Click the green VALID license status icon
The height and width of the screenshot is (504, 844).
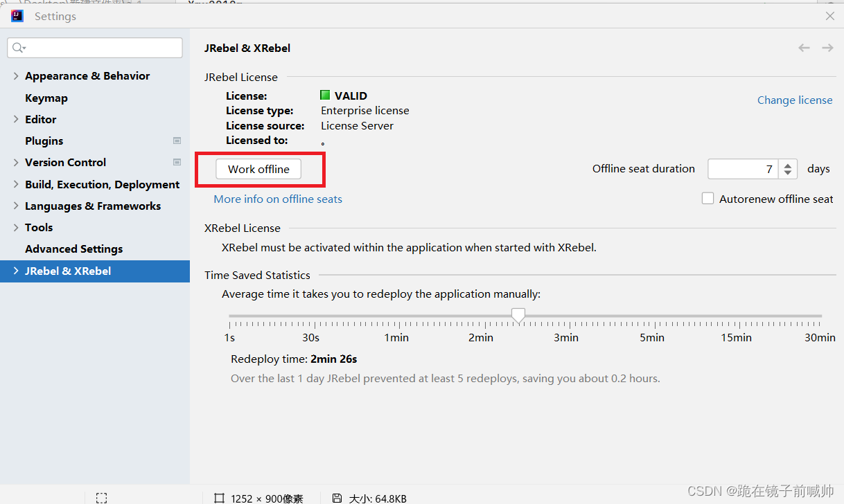click(325, 96)
